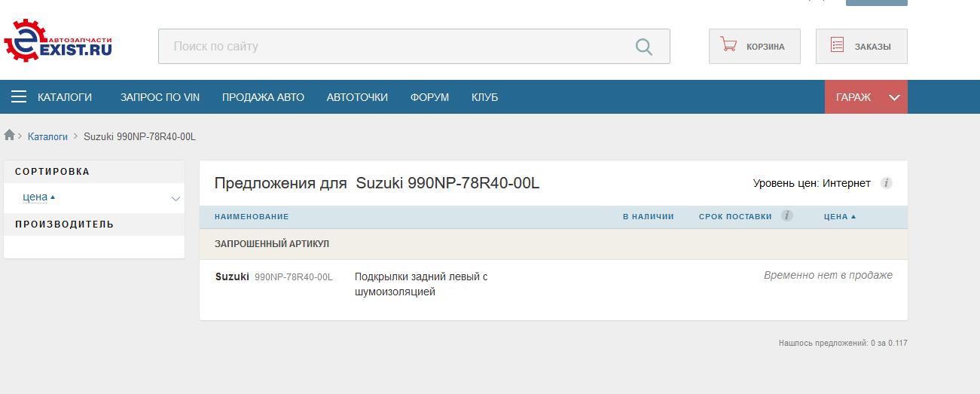Click the Срок поставки column header
Screen dimensions: 980x394
coord(735,216)
